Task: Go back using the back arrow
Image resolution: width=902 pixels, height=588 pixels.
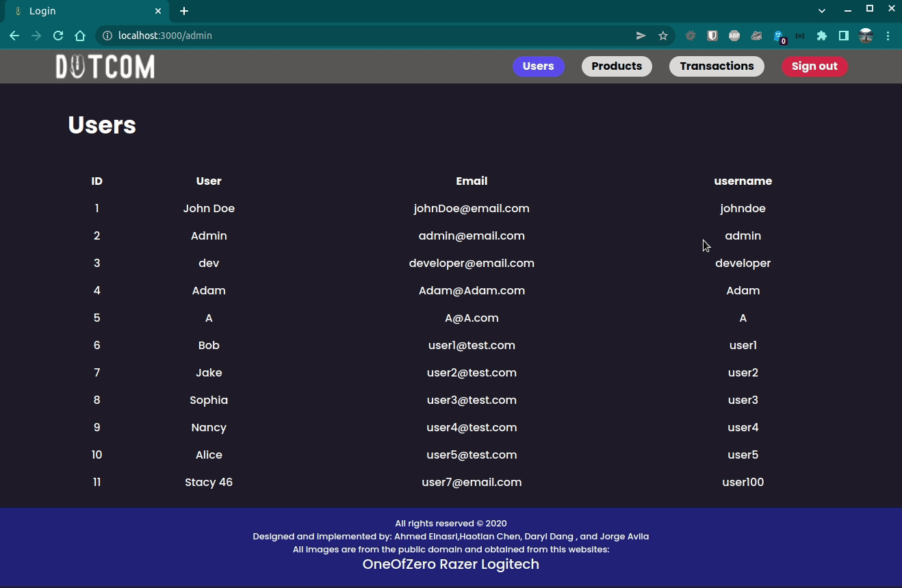Action: pos(14,35)
